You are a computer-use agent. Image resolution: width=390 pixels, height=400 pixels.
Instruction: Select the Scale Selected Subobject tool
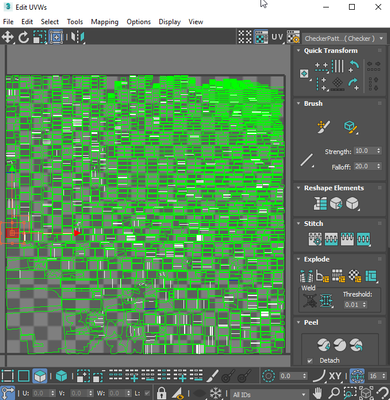tap(40, 37)
